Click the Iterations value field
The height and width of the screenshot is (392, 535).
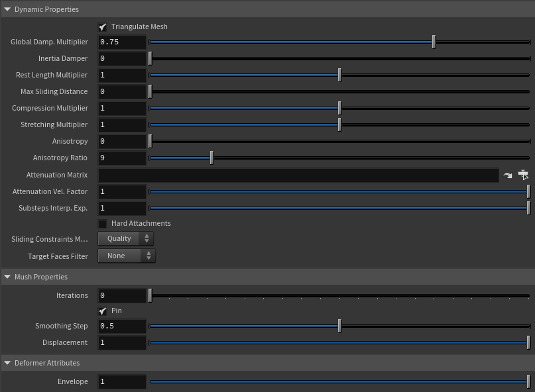click(x=122, y=295)
